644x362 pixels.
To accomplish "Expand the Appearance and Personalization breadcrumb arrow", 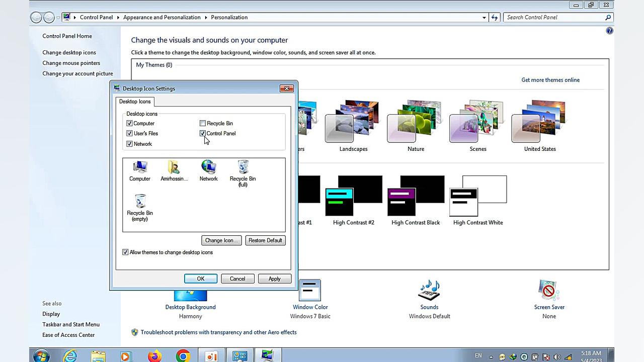I will pos(206,17).
